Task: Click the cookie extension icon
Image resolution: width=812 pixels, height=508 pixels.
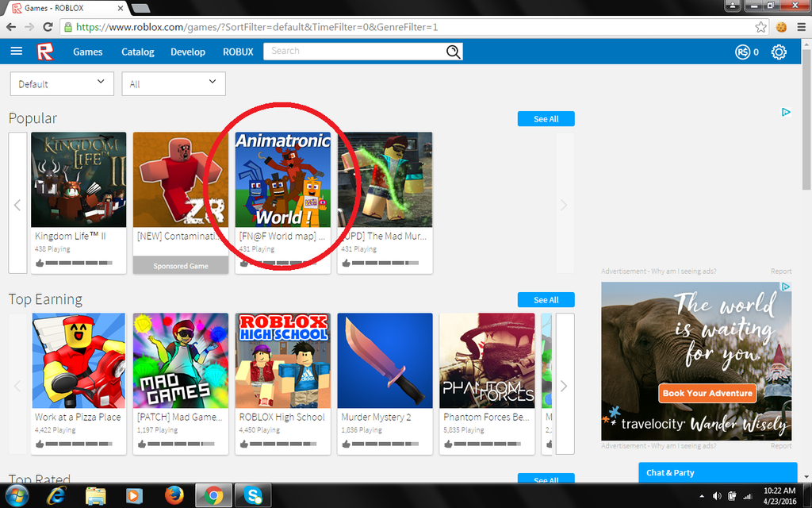Action: coord(781,27)
